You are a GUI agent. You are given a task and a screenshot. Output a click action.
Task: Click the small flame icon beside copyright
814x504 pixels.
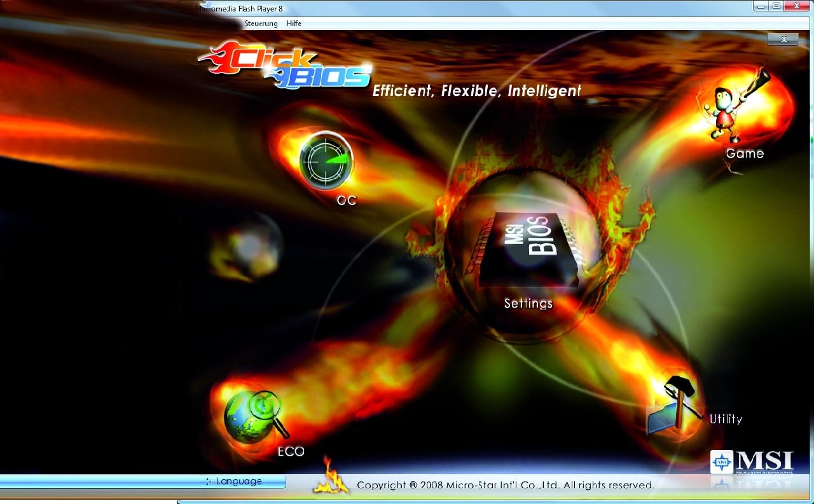pyautogui.click(x=330, y=477)
